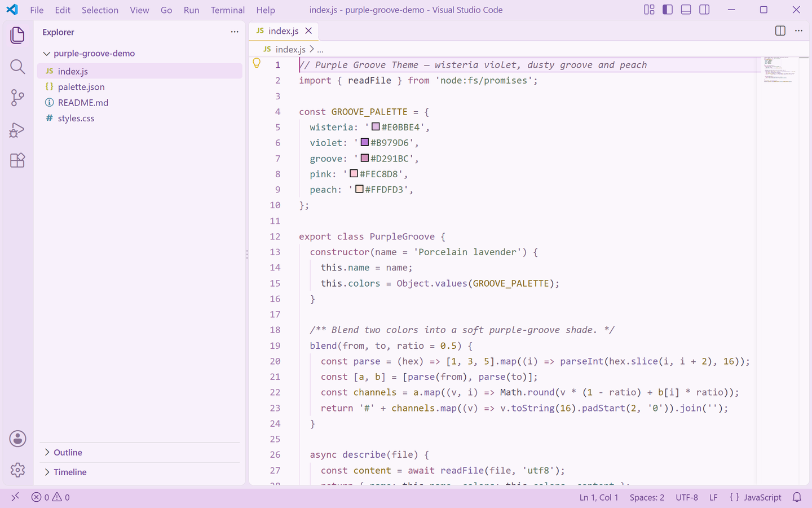Change the LF end of line sequence
The width and height of the screenshot is (812, 508).
(x=713, y=497)
